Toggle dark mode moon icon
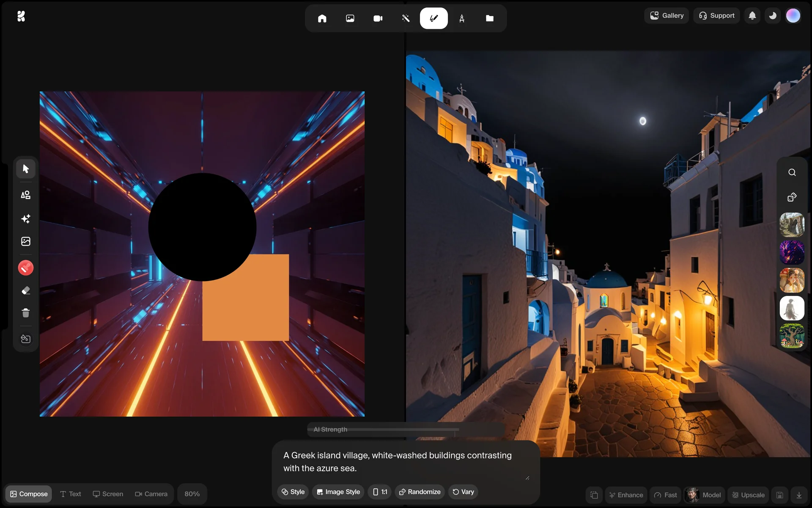 coord(773,16)
